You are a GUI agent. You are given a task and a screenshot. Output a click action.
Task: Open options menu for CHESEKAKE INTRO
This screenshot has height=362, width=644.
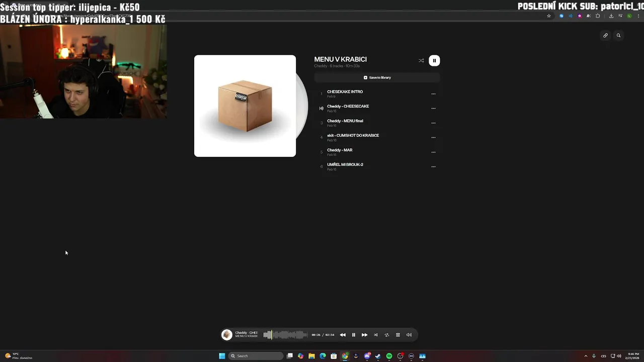point(433,94)
